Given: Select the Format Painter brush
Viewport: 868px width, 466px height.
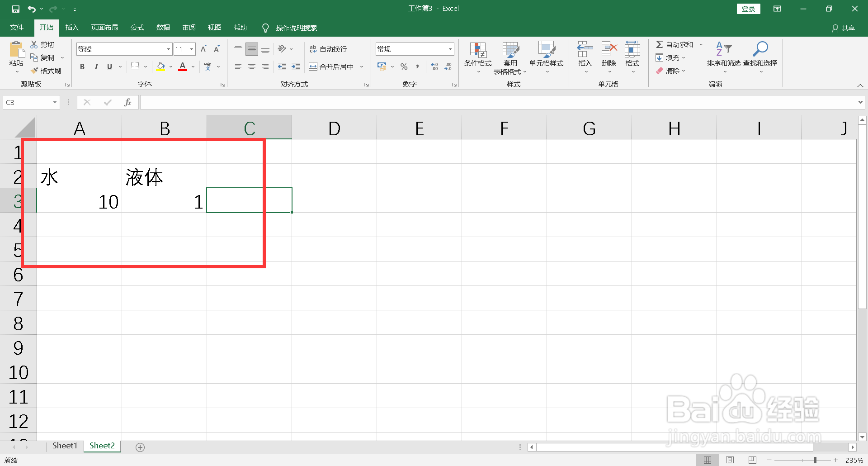Looking at the screenshot, I should (x=34, y=71).
